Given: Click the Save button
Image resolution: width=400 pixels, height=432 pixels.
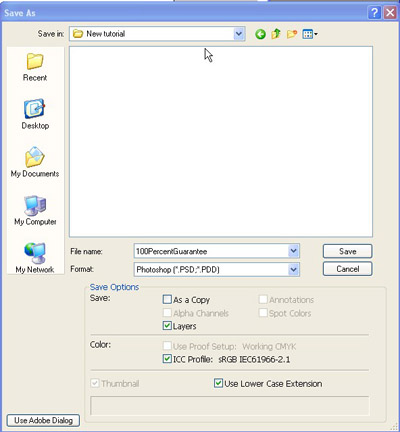Looking at the screenshot, I should click(347, 251).
